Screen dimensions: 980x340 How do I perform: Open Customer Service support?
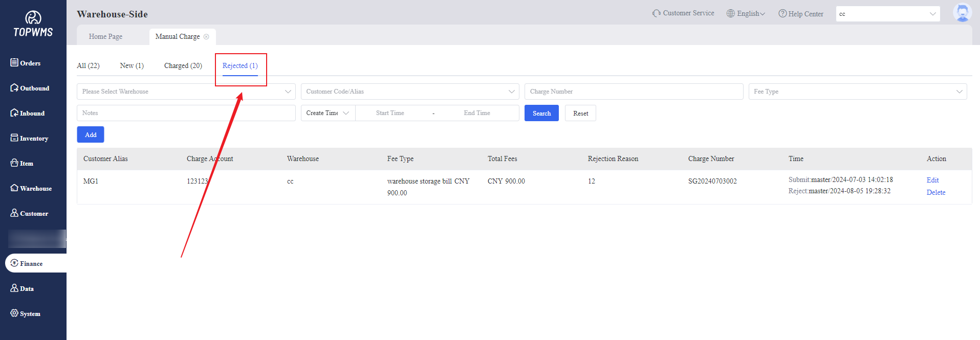pyautogui.click(x=683, y=13)
